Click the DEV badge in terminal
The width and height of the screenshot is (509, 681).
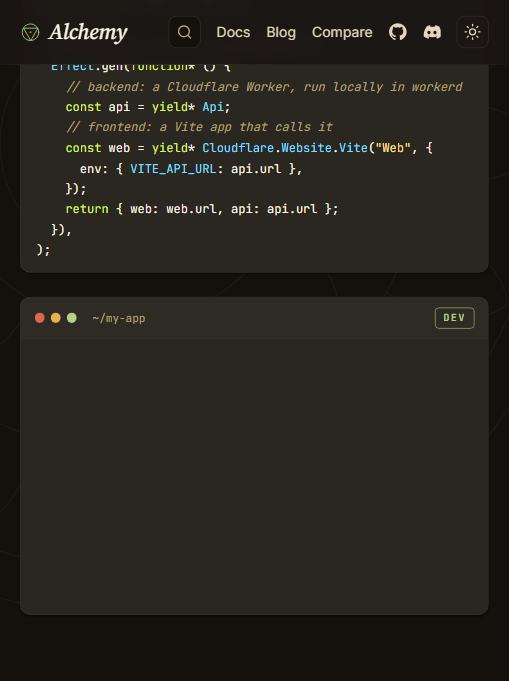[x=455, y=318]
